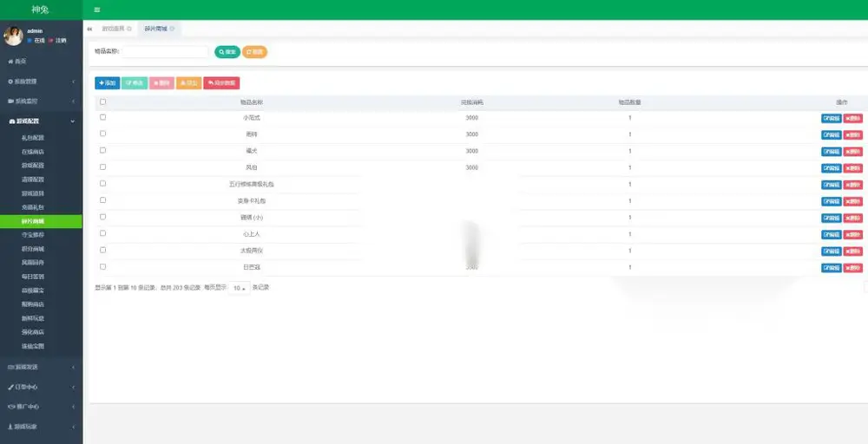Viewport: 868px width, 444px height.
Task: Click the admin avatar picture
Action: pos(13,36)
